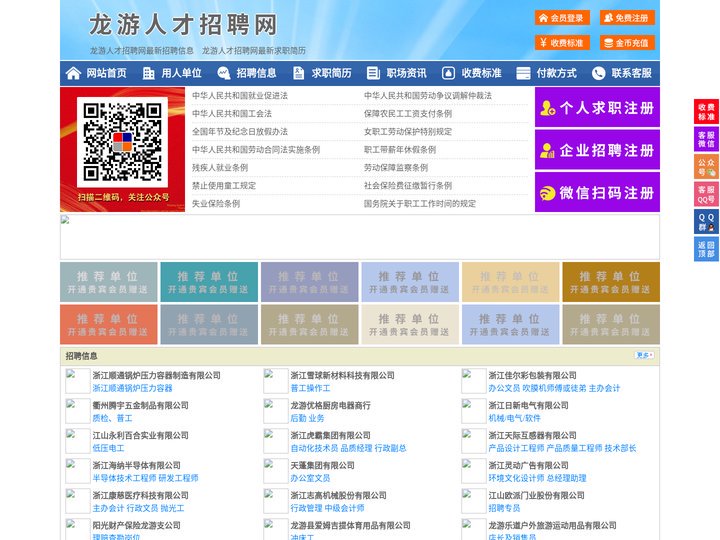Open 浙江顺通锅炉压力容器制造有限公司 listing
720x540 pixels.
point(157,375)
